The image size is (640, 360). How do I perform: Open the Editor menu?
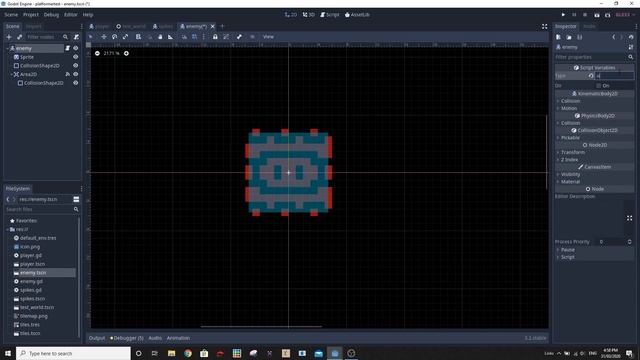click(70, 15)
